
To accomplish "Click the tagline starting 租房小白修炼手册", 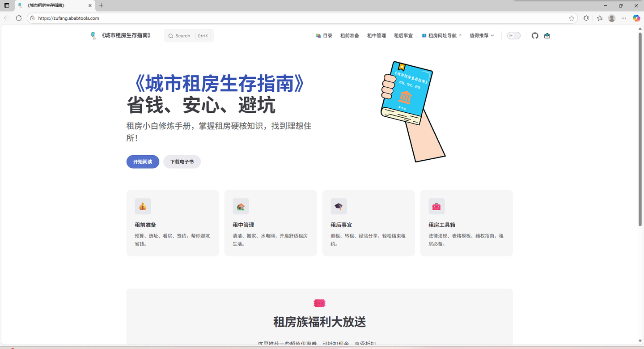I will (x=219, y=132).
